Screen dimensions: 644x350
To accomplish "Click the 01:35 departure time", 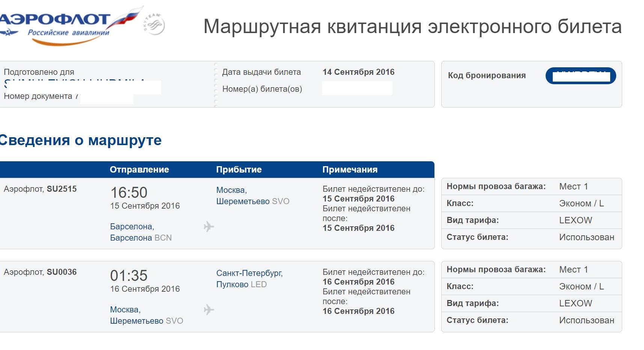I will point(129,276).
